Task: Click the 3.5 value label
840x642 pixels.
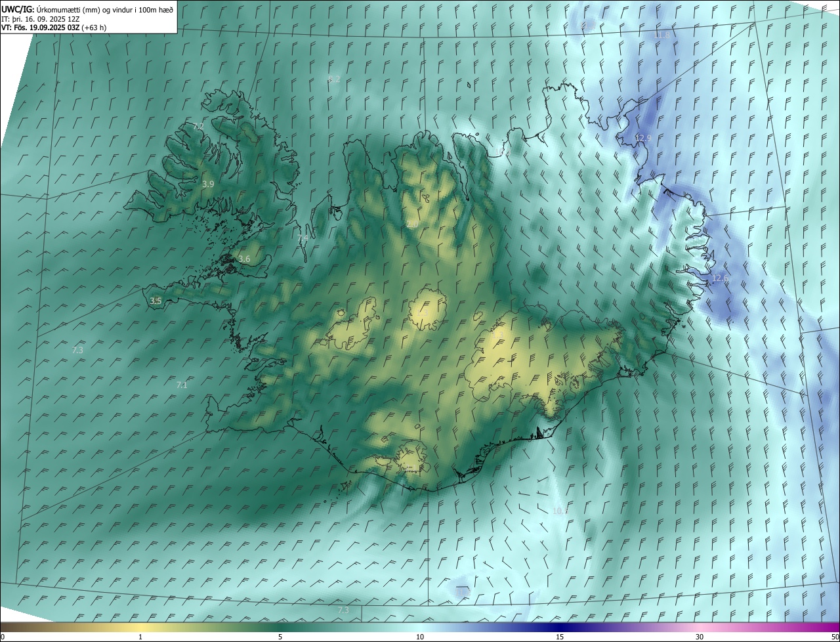Action: click(156, 301)
